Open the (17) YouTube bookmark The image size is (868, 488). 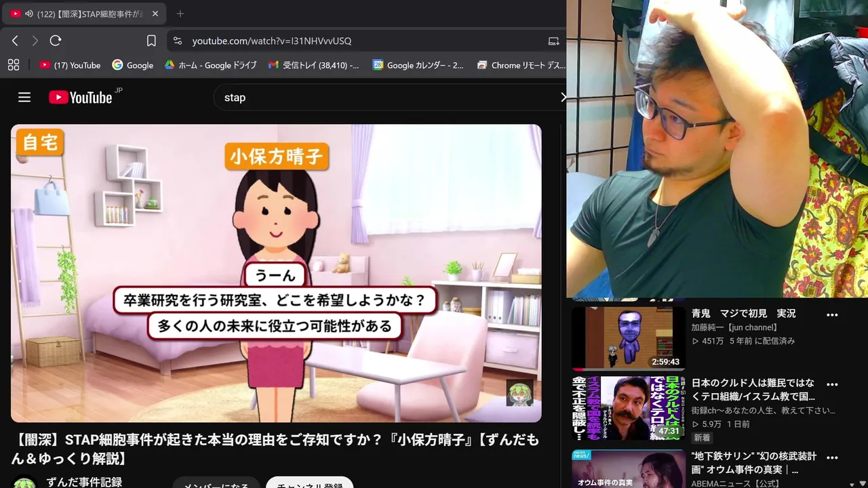[x=70, y=65]
